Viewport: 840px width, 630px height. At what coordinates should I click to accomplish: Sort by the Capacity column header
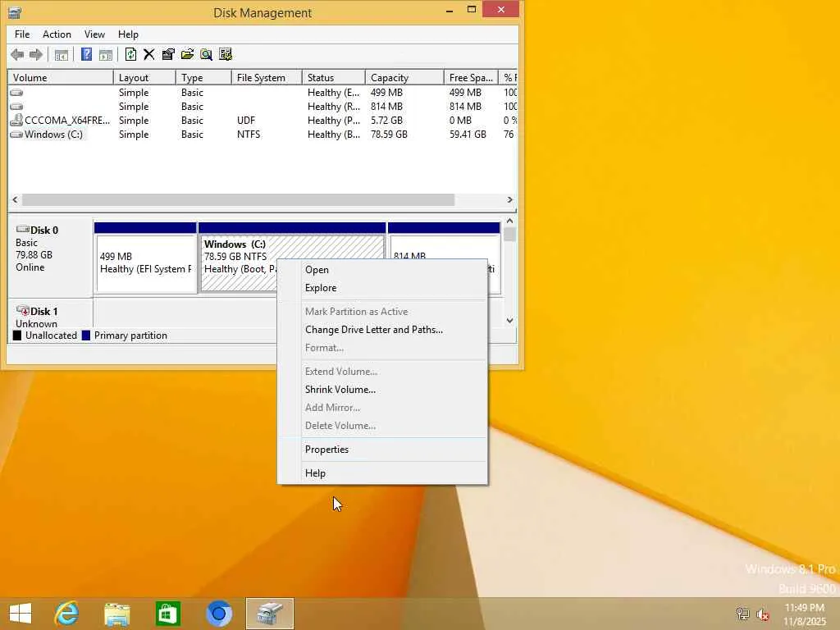point(390,78)
